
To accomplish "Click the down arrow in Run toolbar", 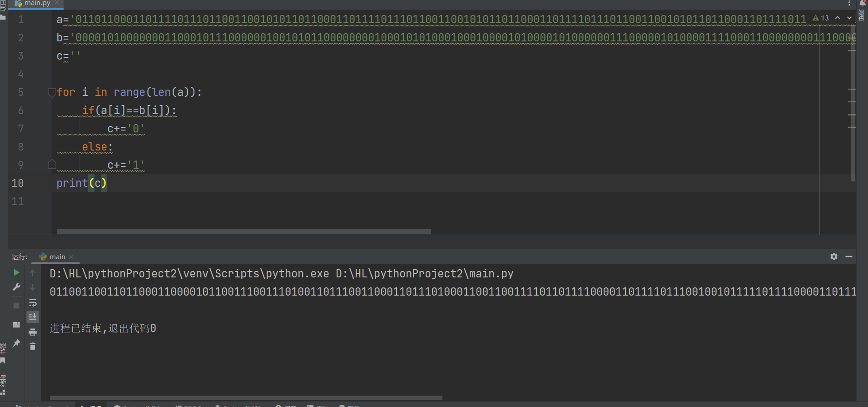I will tap(33, 287).
